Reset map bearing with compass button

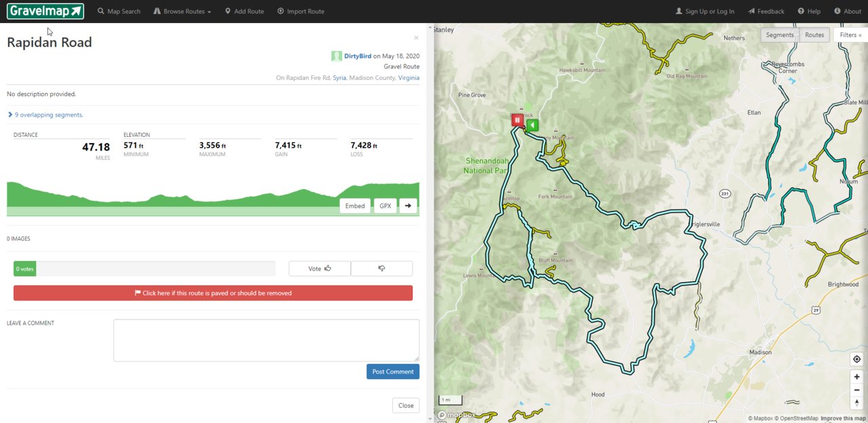click(856, 403)
